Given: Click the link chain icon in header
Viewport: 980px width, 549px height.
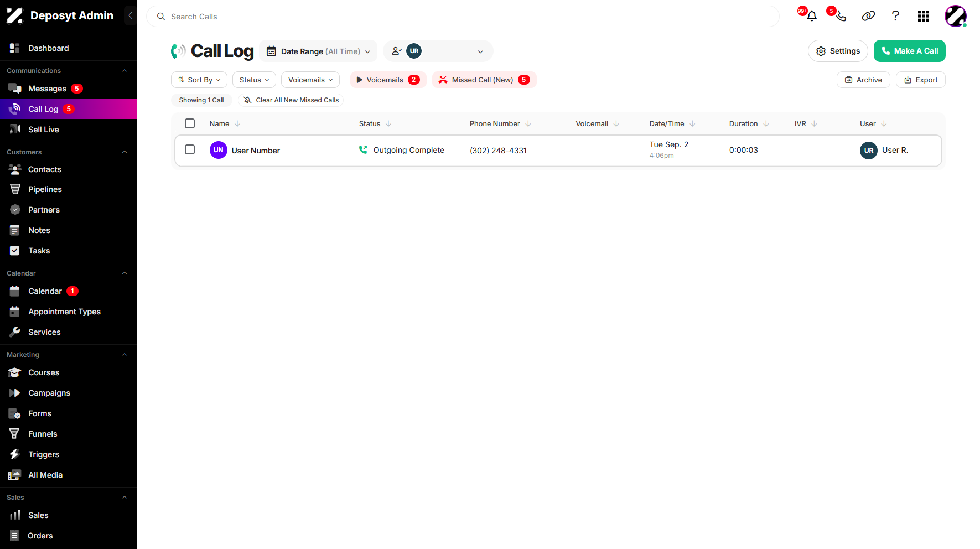Looking at the screenshot, I should pos(868,16).
